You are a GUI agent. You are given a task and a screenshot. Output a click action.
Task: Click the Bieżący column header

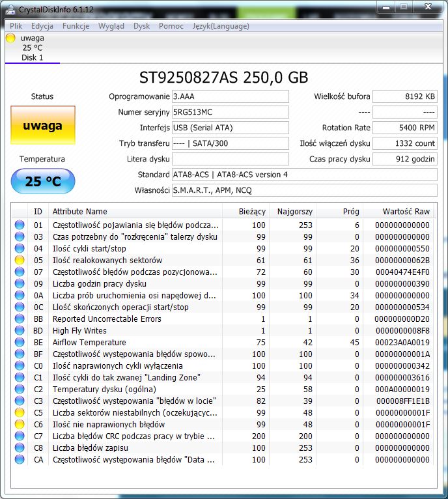click(246, 211)
